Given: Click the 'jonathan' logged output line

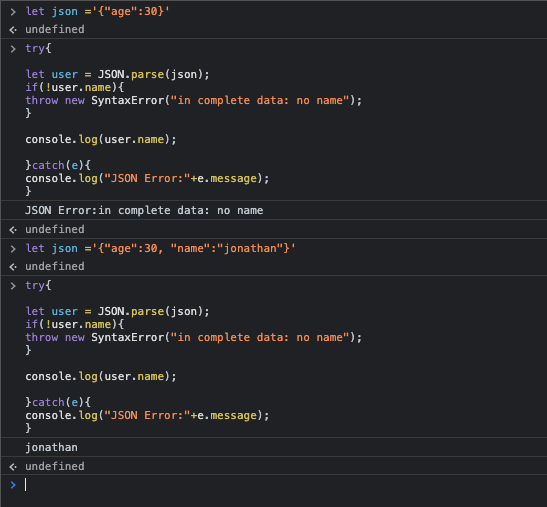Looking at the screenshot, I should 51,447.
